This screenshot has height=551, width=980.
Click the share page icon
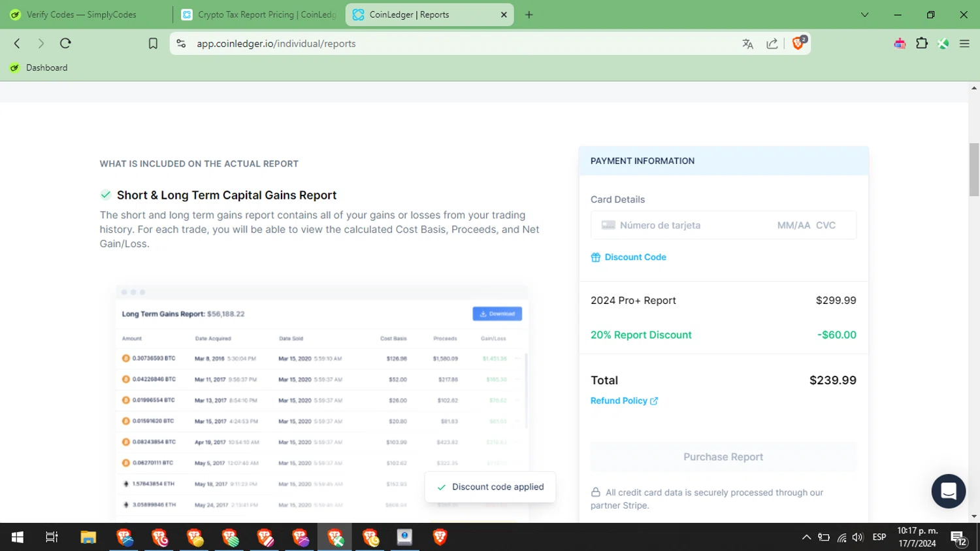[x=772, y=44]
